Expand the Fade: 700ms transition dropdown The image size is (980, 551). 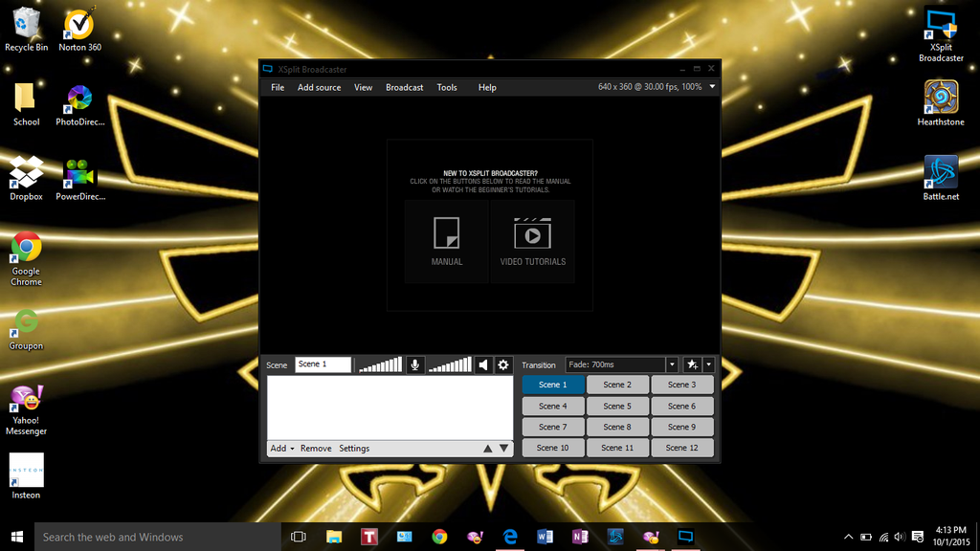point(672,364)
